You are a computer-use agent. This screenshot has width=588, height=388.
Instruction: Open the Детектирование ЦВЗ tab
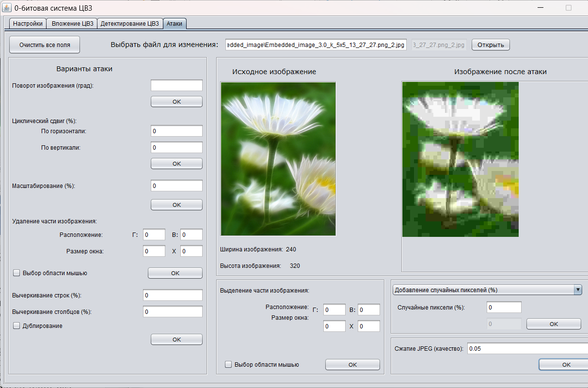coord(129,23)
